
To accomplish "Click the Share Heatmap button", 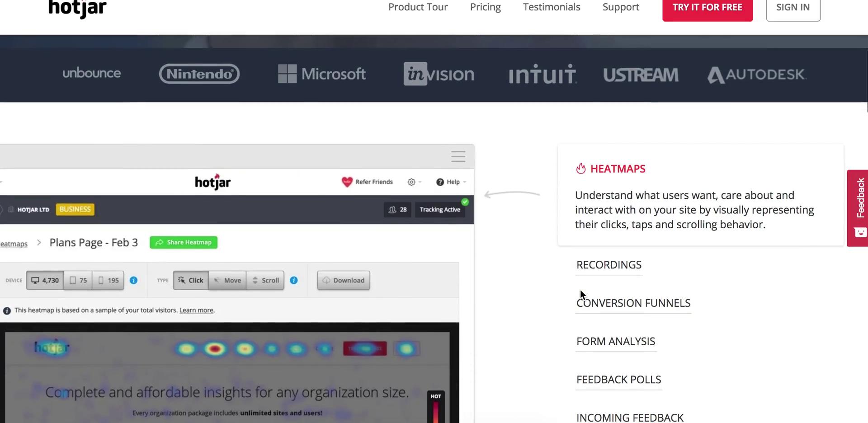I will click(184, 243).
